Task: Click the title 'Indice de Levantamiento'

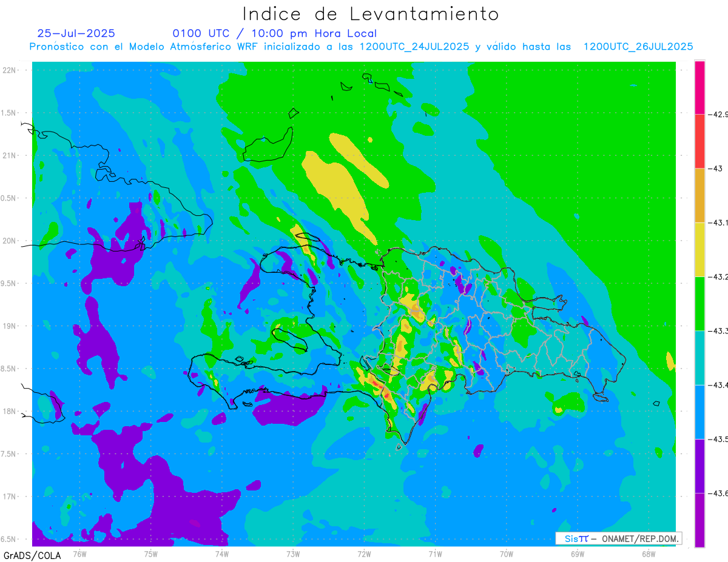Action: 371,14
